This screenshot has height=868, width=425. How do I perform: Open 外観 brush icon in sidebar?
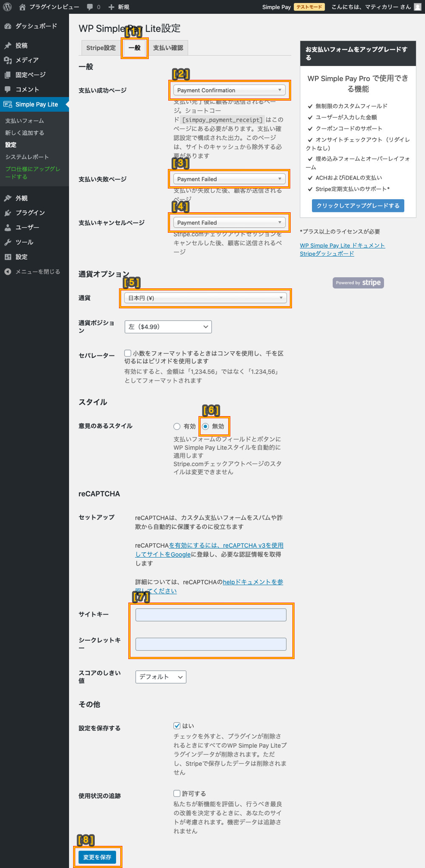pyautogui.click(x=8, y=198)
